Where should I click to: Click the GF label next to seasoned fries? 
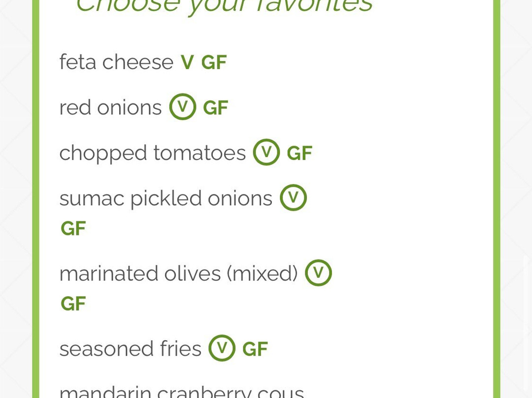pos(255,349)
